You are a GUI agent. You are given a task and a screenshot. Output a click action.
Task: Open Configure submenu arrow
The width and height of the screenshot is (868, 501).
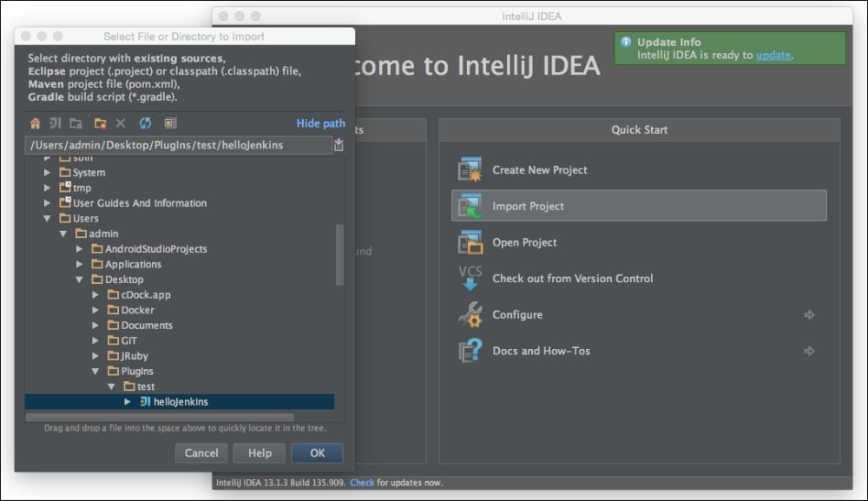pyautogui.click(x=809, y=314)
